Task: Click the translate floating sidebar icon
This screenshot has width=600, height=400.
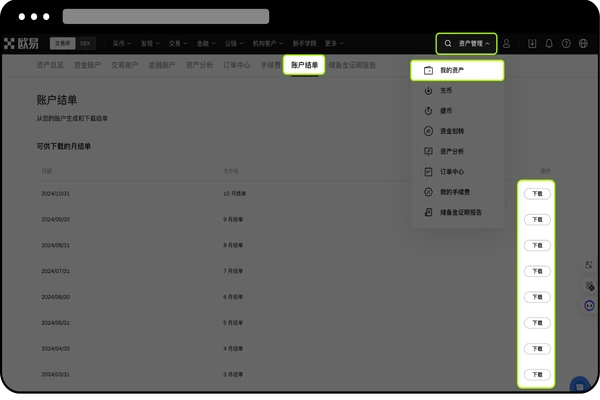Action: click(x=589, y=265)
